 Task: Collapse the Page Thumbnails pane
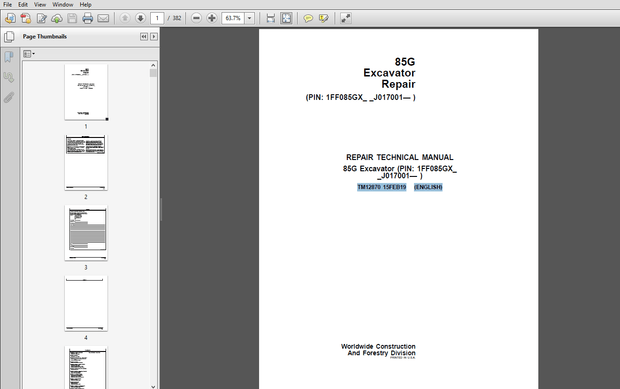click(x=144, y=36)
